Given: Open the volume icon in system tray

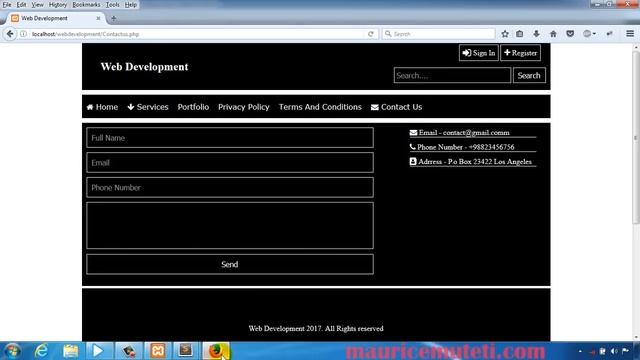Looking at the screenshot, I should pyautogui.click(x=614, y=351).
